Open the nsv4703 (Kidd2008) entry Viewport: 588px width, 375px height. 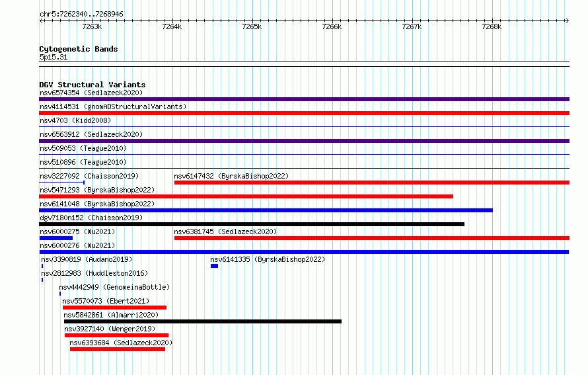click(75, 120)
